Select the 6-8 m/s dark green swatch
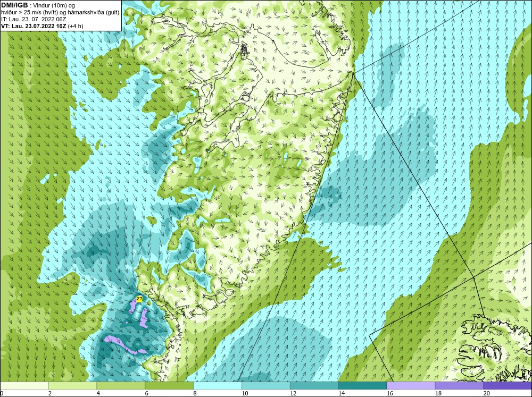Image resolution: width=532 pixels, height=397 pixels. pos(169,385)
